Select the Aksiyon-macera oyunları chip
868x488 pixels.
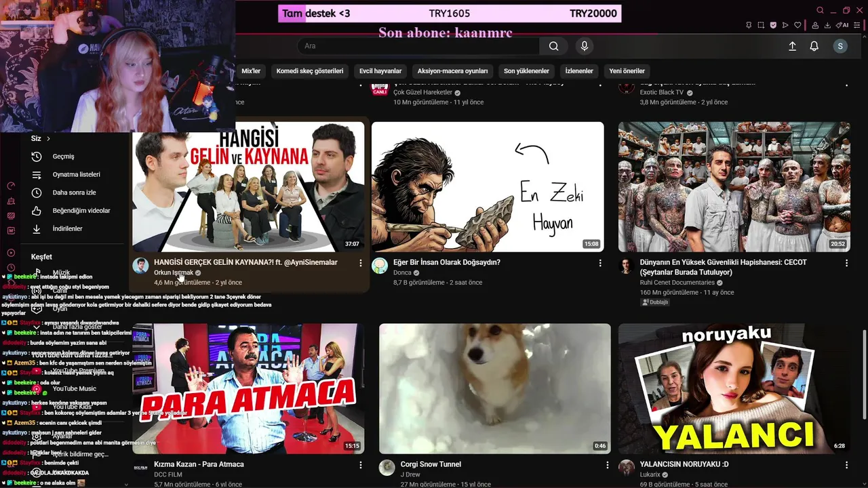point(452,71)
